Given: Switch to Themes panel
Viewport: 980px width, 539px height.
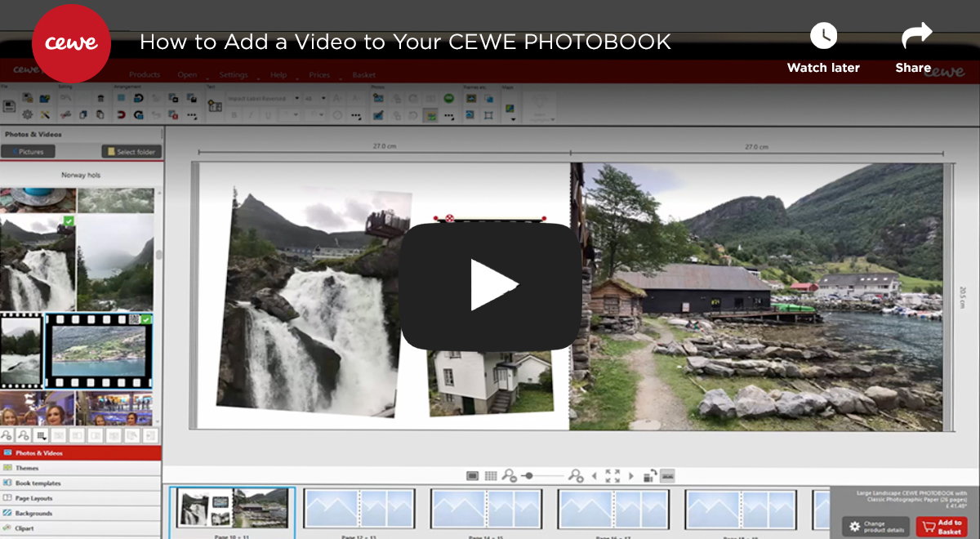Looking at the screenshot, I should tap(81, 468).
